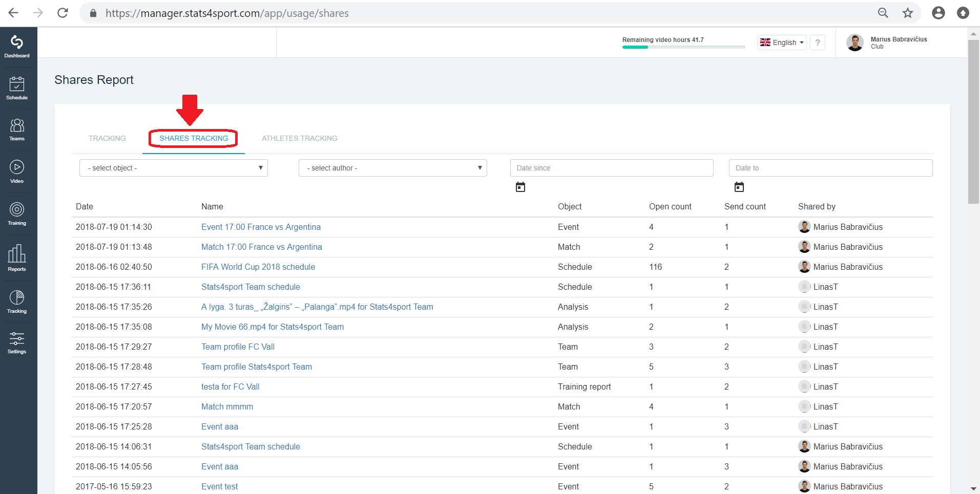Open Team profile FC Vall link
Viewport: 980px width, 494px height.
coord(238,347)
